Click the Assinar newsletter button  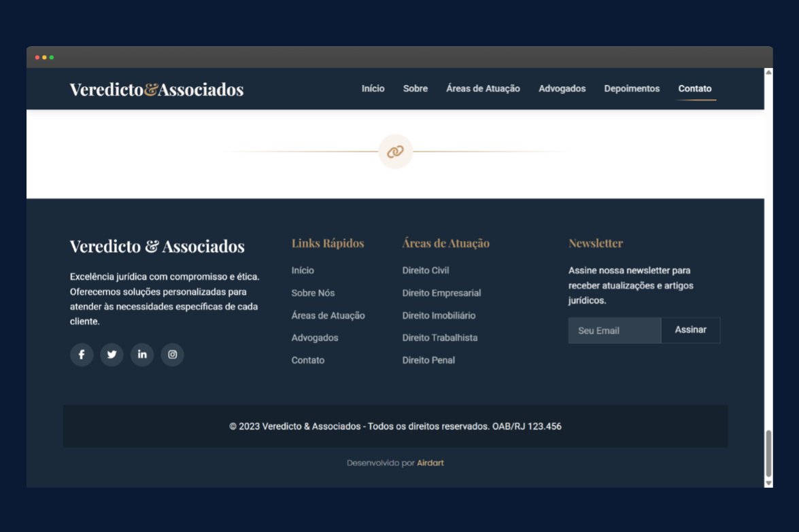tap(690, 330)
